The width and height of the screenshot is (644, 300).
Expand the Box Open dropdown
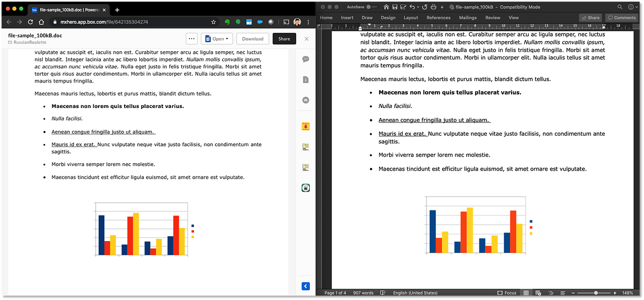click(x=216, y=39)
